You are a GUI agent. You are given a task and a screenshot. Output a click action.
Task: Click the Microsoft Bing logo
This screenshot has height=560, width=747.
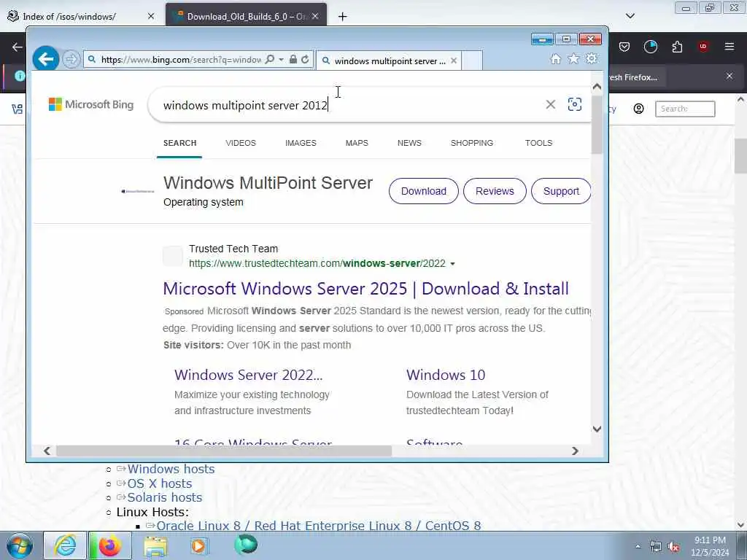pos(91,104)
